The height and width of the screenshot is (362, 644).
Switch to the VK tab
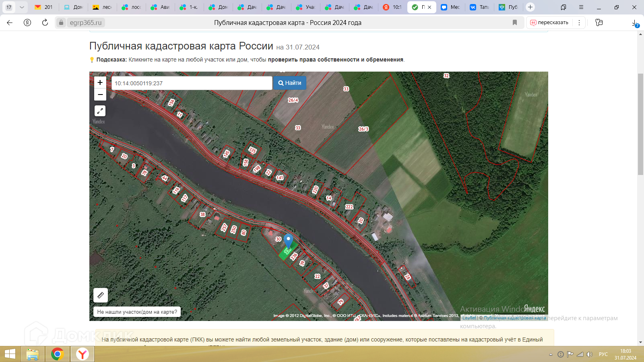(479, 7)
